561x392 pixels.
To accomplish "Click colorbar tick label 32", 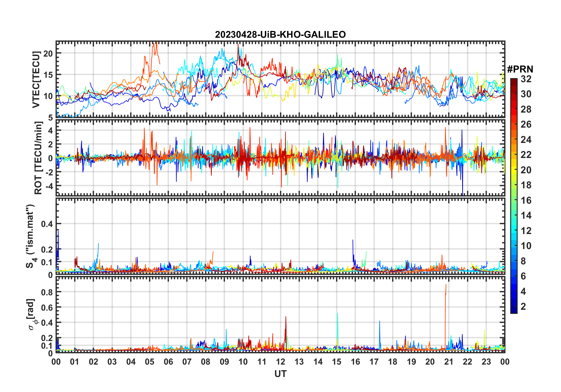I will click(526, 79).
